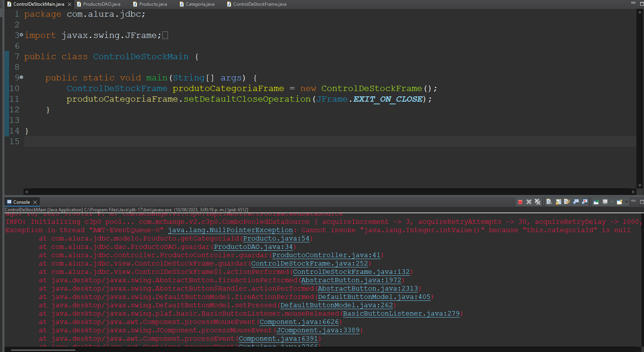
Task: Remove all terminated launches via double X icon
Action: coord(537,202)
